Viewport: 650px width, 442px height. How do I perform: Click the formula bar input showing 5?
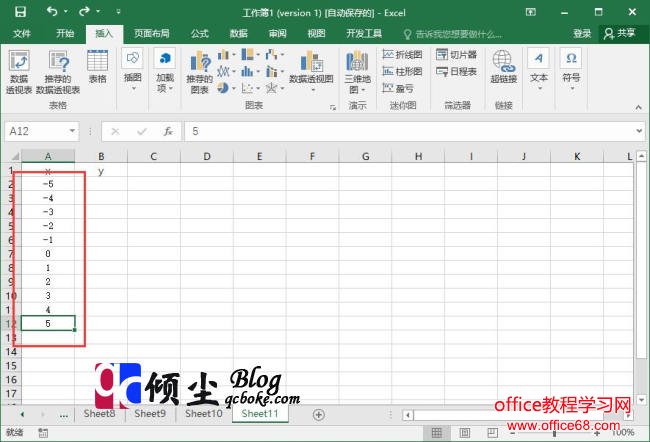coord(408,131)
